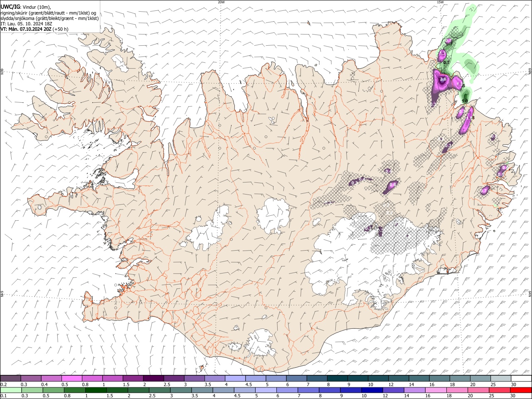The image size is (532, 399).
Task: Select dark teal upper swatch between 8 and 9
Action: tap(337, 378)
